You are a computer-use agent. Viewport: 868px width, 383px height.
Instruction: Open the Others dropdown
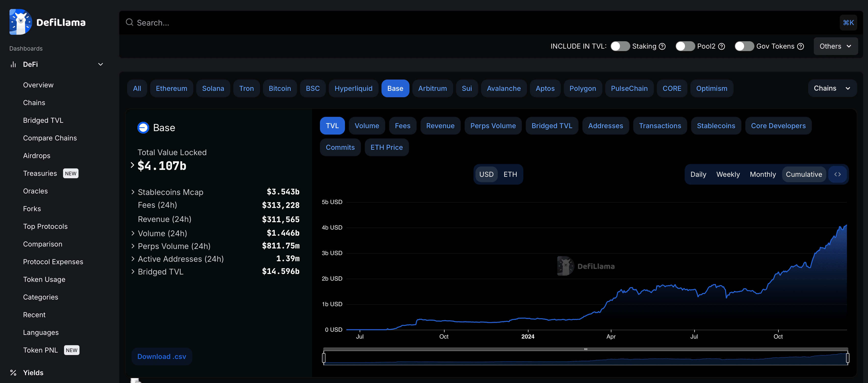coord(835,46)
